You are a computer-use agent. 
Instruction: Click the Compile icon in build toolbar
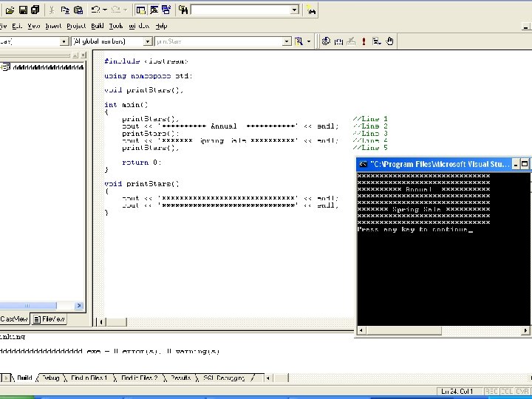[x=326, y=41]
